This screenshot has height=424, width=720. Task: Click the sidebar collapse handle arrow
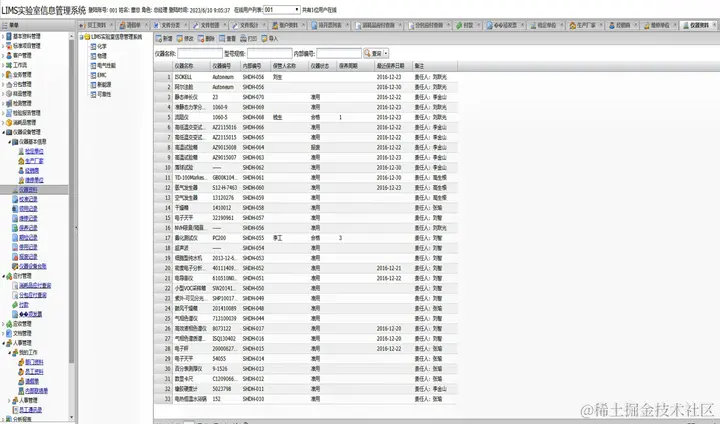[x=76, y=227]
